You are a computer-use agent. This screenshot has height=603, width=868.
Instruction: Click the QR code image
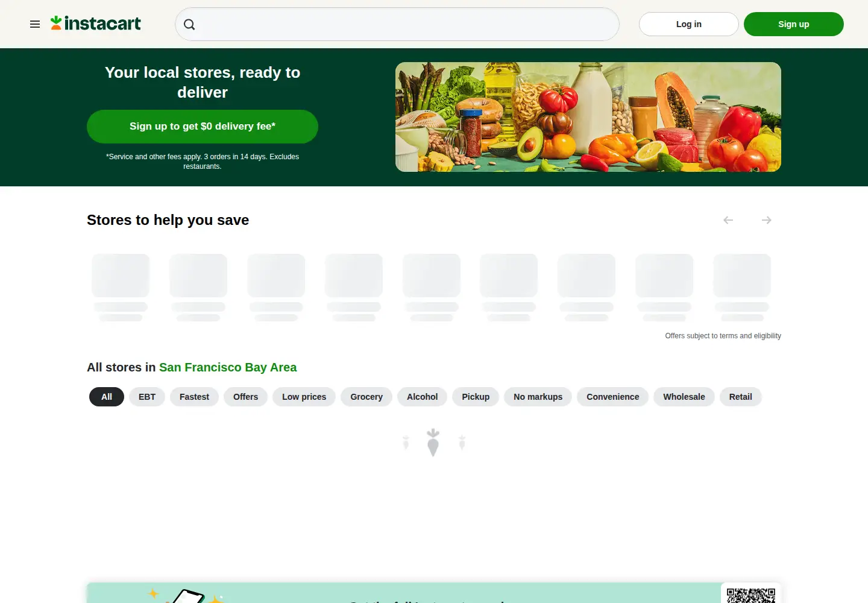click(x=751, y=595)
